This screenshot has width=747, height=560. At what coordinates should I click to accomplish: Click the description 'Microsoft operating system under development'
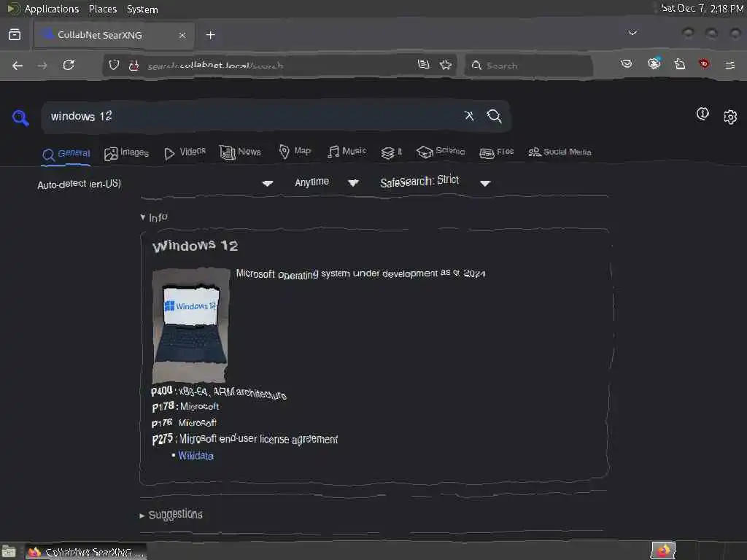[x=336, y=273]
